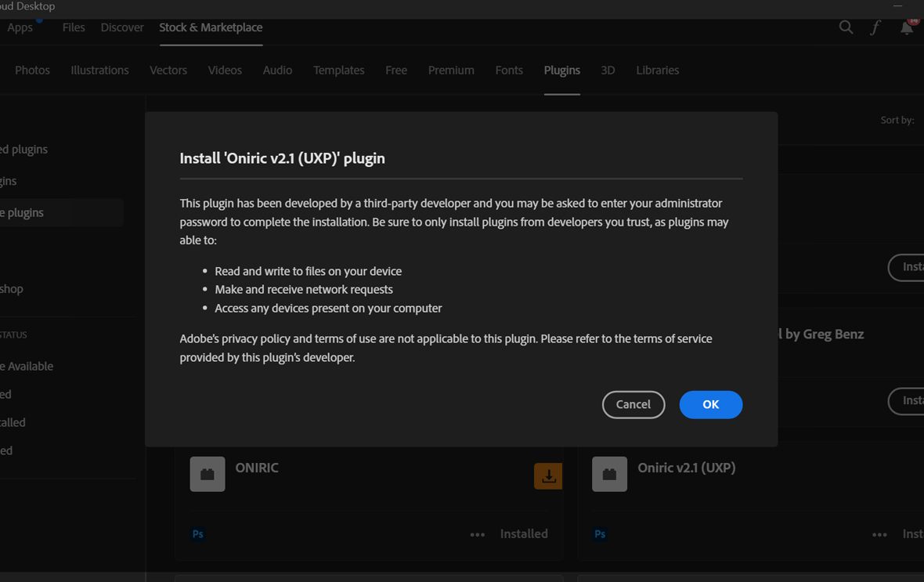Open the notifications bell icon
Viewport: 924px width, 582px height.
click(907, 27)
